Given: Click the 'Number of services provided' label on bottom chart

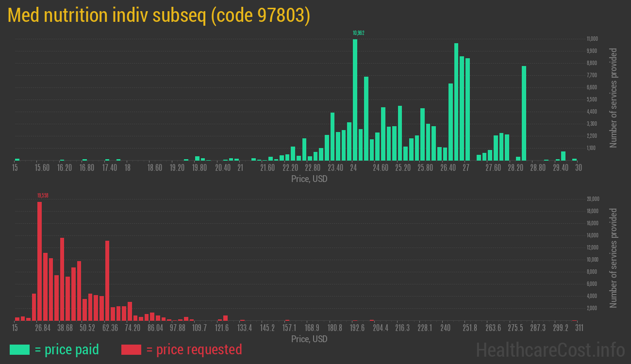Looking at the screenshot, I should click(614, 257).
